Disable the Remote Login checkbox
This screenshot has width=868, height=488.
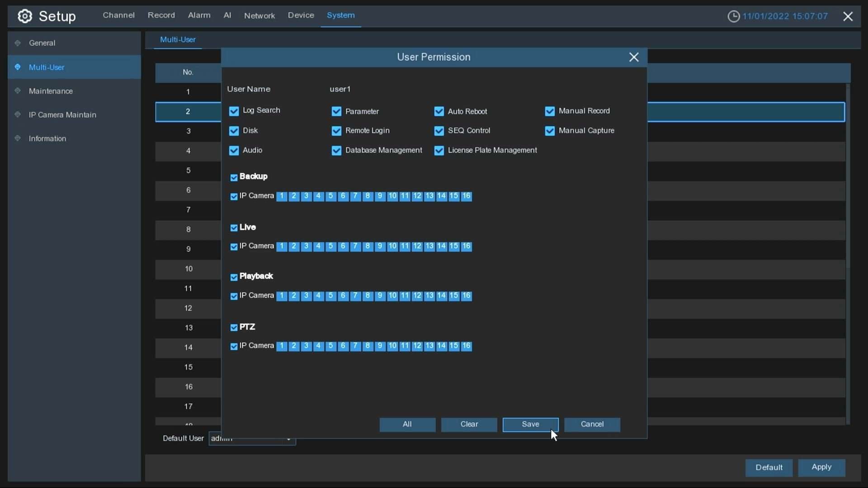click(336, 131)
